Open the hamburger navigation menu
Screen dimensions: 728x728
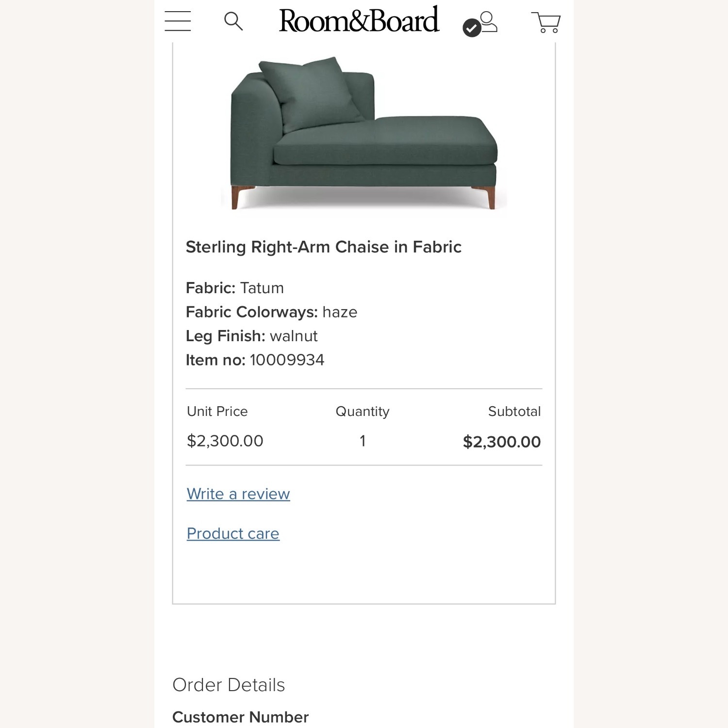click(177, 22)
